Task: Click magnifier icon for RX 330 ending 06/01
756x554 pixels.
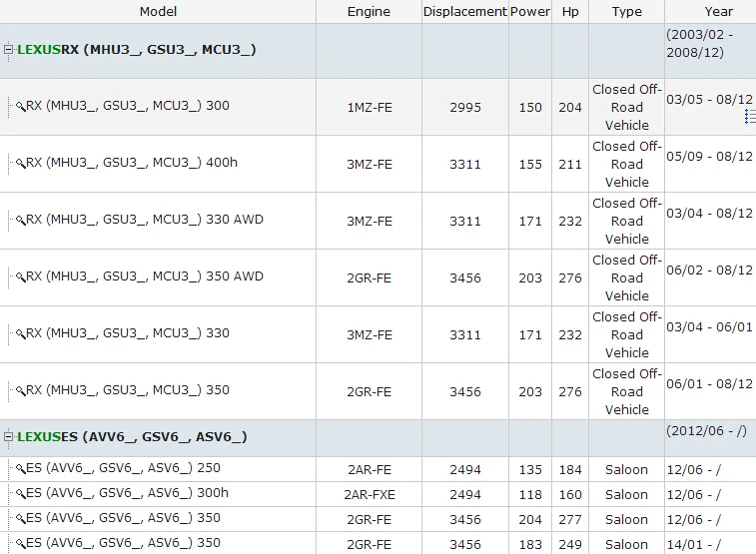Action: click(x=20, y=333)
